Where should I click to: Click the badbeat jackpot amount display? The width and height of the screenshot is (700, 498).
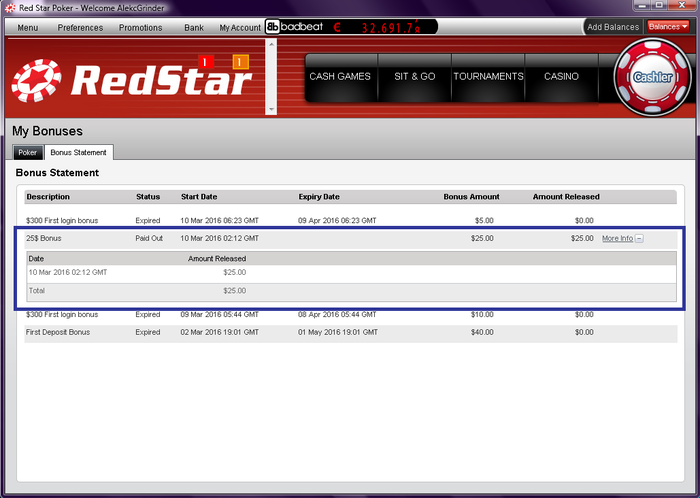[x=385, y=28]
